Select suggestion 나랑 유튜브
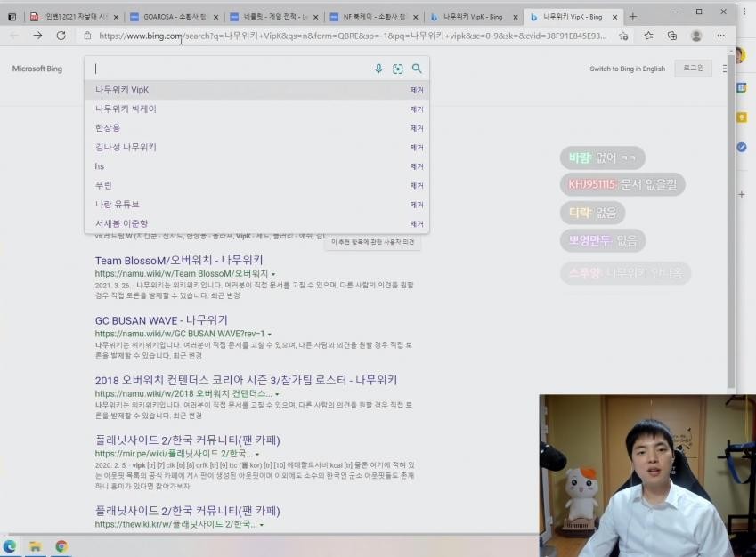 256,205
